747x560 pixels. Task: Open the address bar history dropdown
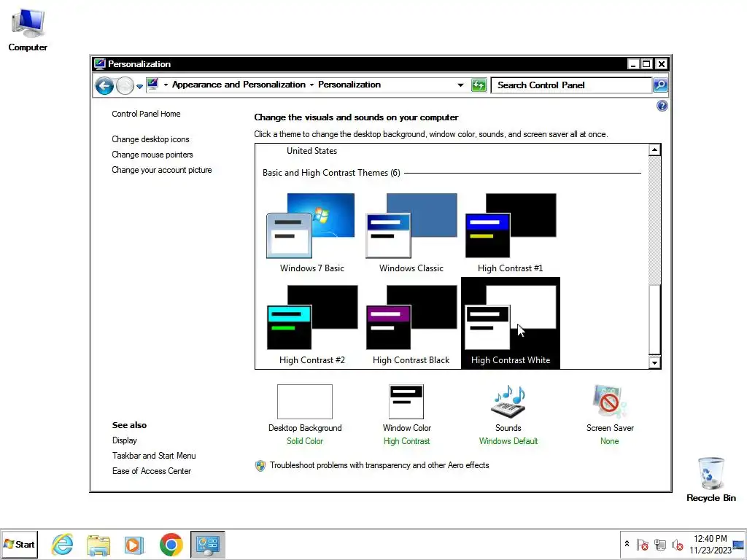[x=460, y=85]
